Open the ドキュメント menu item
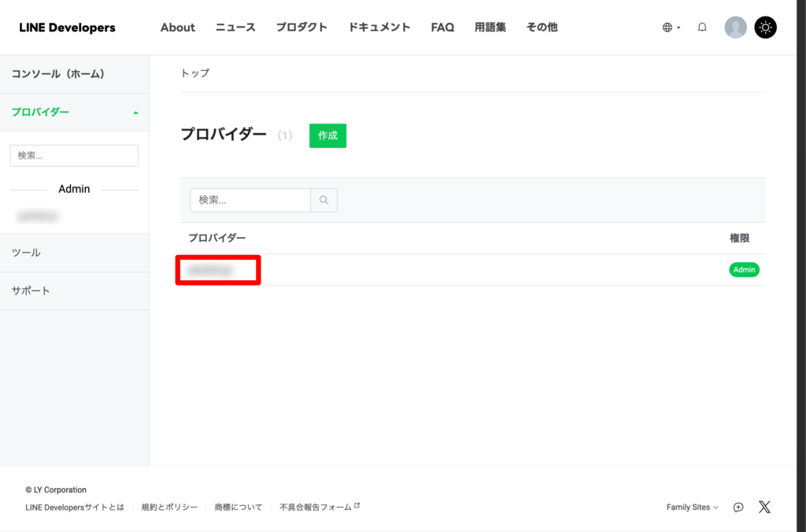This screenshot has width=806, height=532. (x=379, y=28)
